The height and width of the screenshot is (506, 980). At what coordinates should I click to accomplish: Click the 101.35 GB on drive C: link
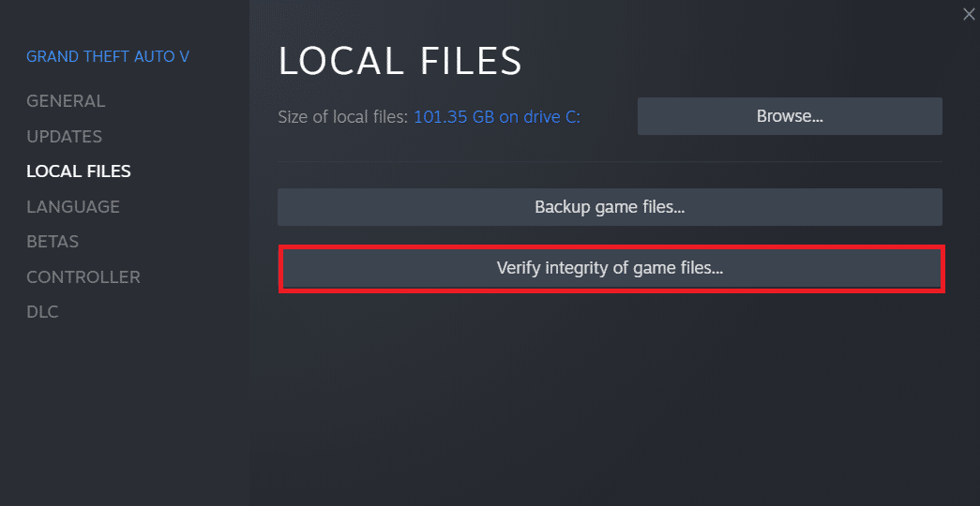(497, 117)
